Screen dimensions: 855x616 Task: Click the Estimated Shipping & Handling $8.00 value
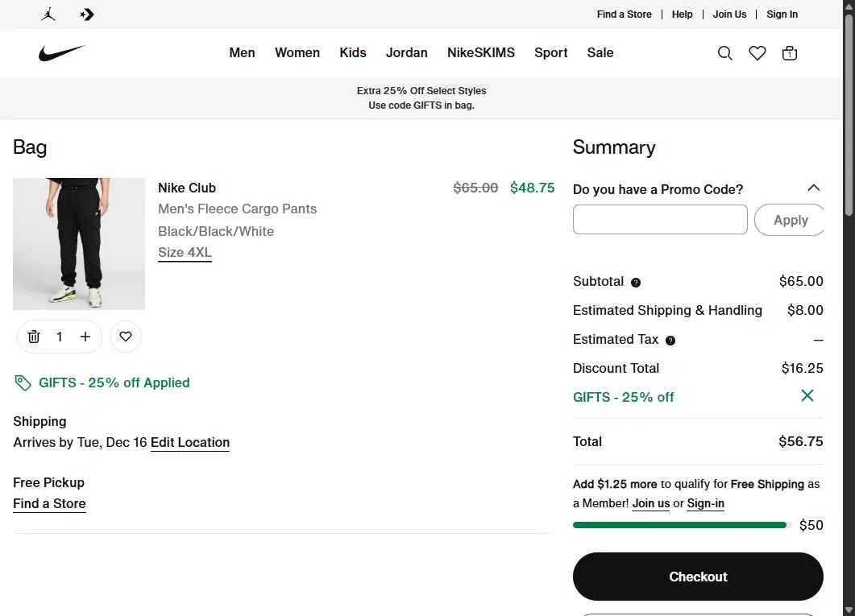pos(805,311)
